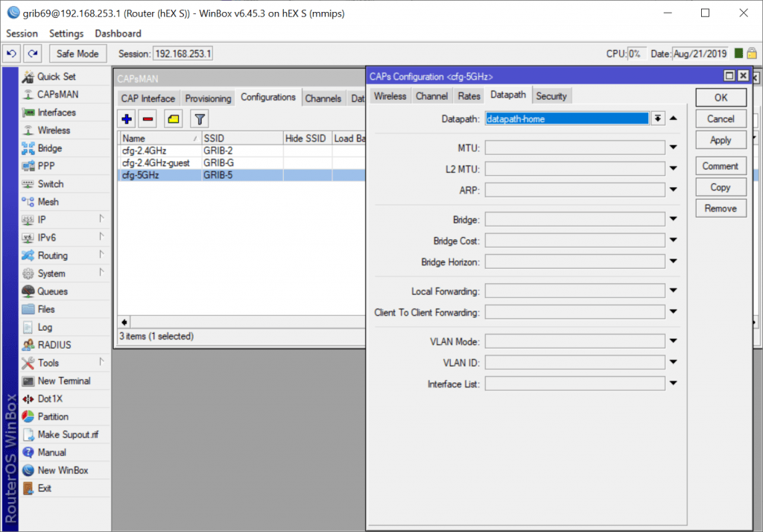The image size is (763, 532).
Task: Click the Copy button
Action: (721, 188)
